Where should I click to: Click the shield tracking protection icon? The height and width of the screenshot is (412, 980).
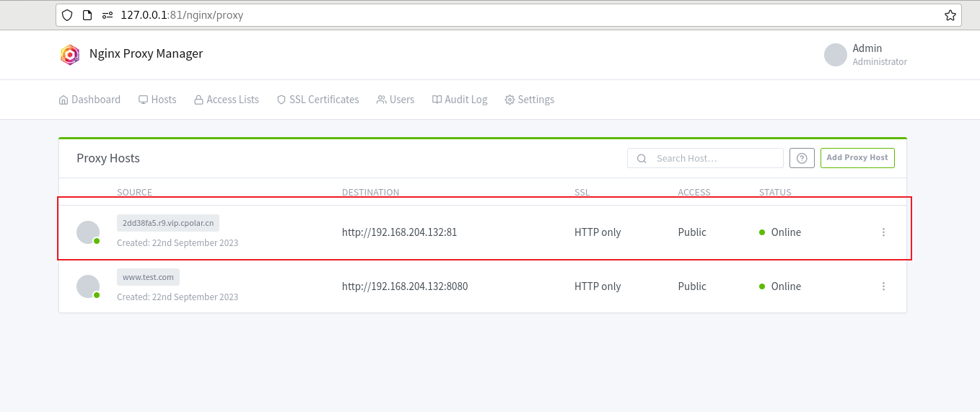pyautogui.click(x=67, y=15)
